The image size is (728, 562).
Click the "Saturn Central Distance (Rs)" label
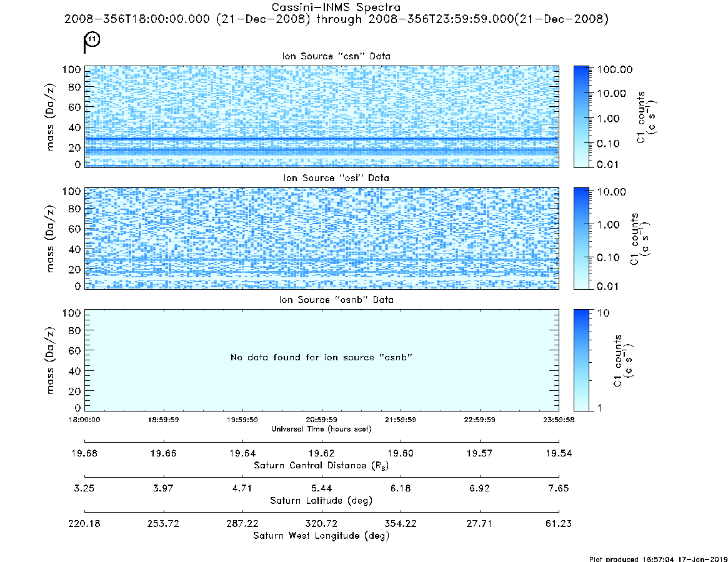click(321, 465)
